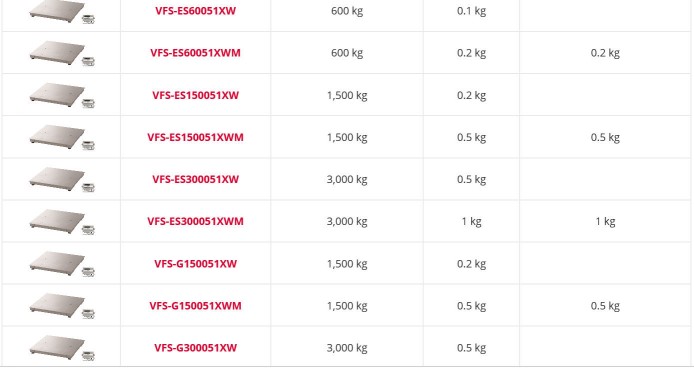The image size is (694, 368).
Task: Open the VFS-ES150051XWM product link
Action: (x=195, y=137)
